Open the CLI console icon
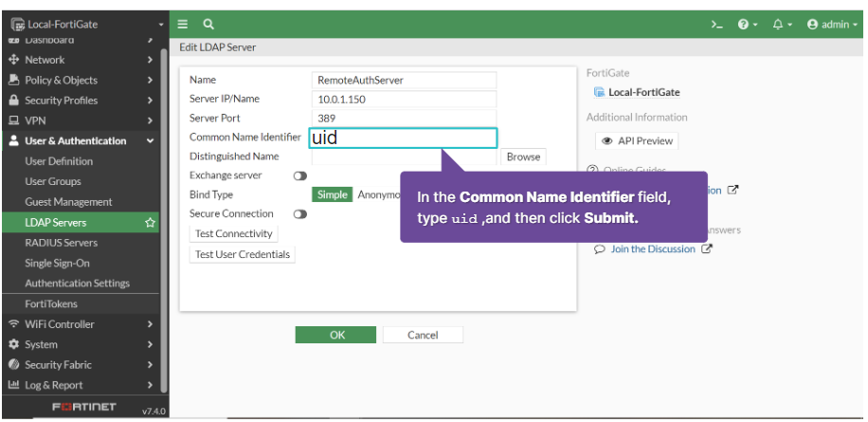868x422 pixels. click(x=717, y=25)
